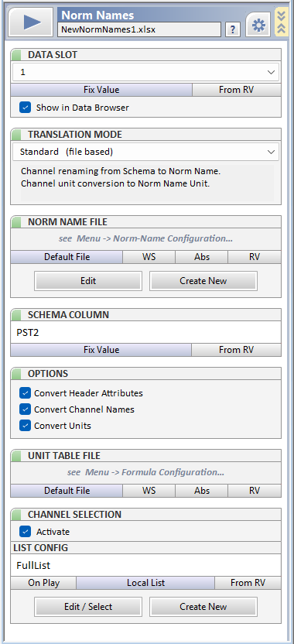
Task: Open help with the question mark icon
Action: point(233,29)
